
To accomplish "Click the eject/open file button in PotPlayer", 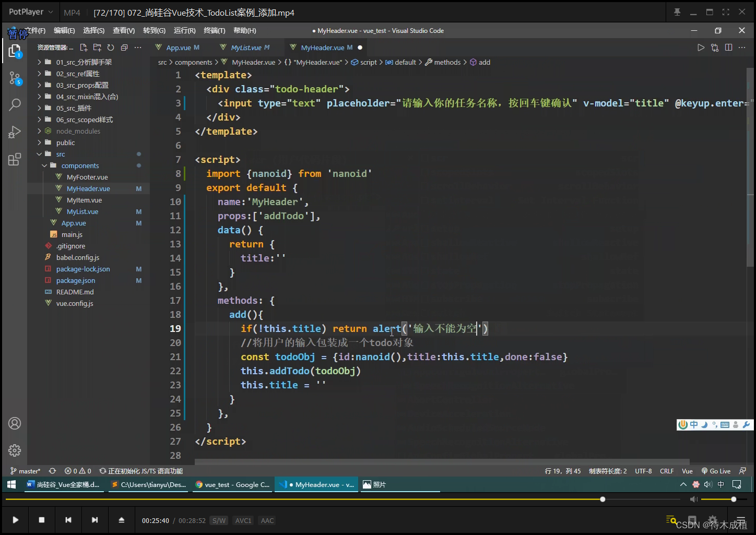I will point(121,520).
